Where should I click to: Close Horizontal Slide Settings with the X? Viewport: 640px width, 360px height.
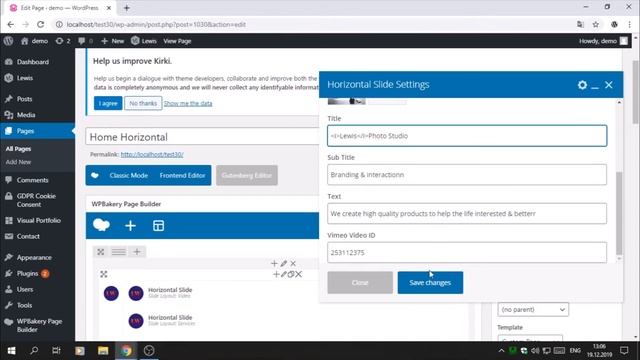[609, 85]
